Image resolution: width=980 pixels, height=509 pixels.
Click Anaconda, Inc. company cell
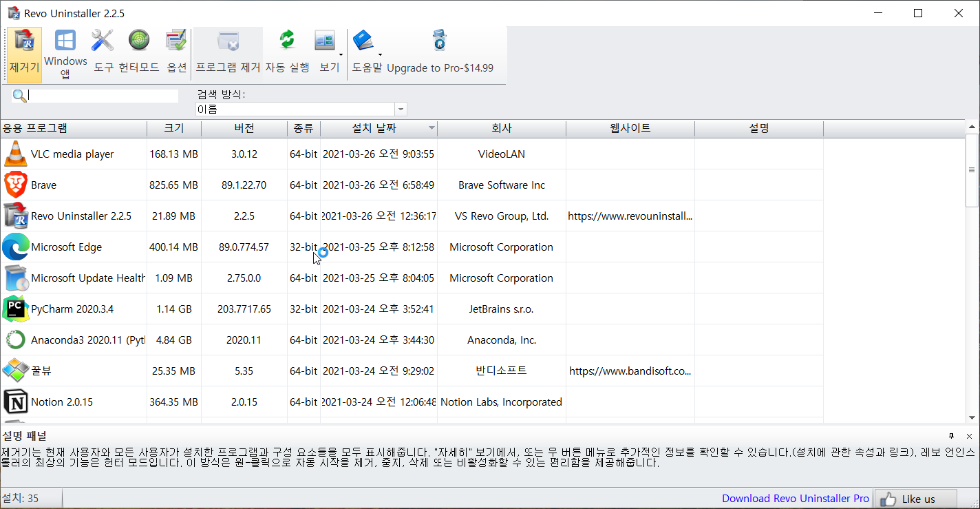click(501, 340)
